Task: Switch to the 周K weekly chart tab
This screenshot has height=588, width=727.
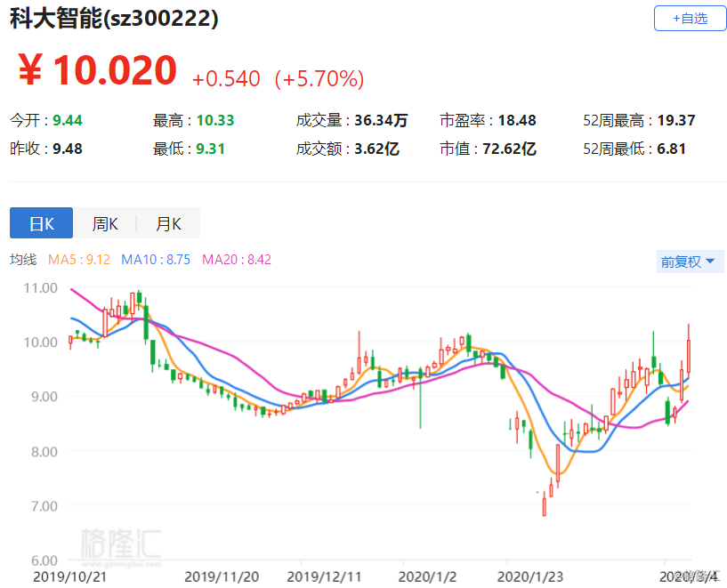Action: [x=105, y=223]
